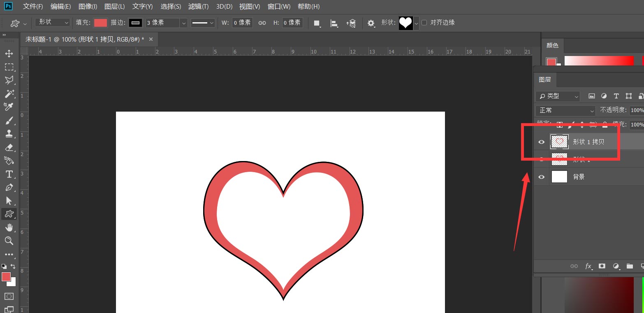
Task: Select the Zoom magnifier tool
Action: [x=9, y=241]
